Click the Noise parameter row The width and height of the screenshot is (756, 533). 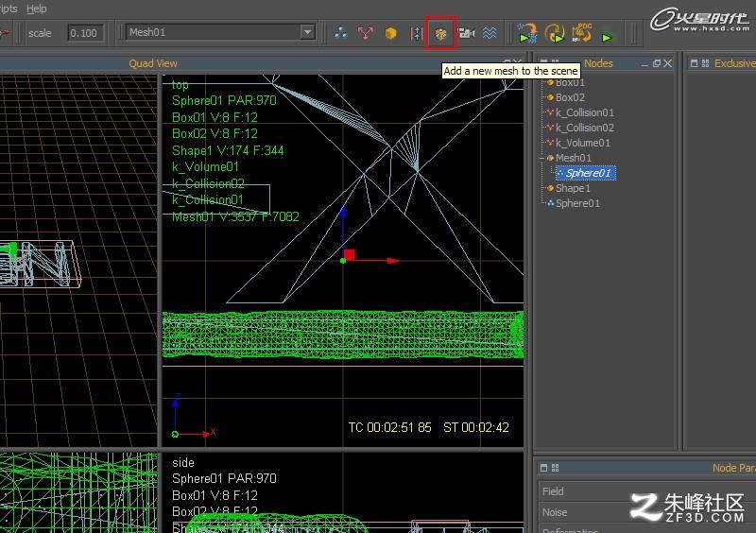(x=646, y=512)
